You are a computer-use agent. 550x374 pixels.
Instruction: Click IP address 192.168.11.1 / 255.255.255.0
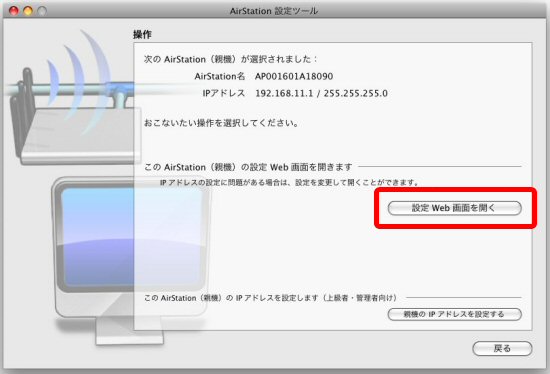tap(321, 93)
